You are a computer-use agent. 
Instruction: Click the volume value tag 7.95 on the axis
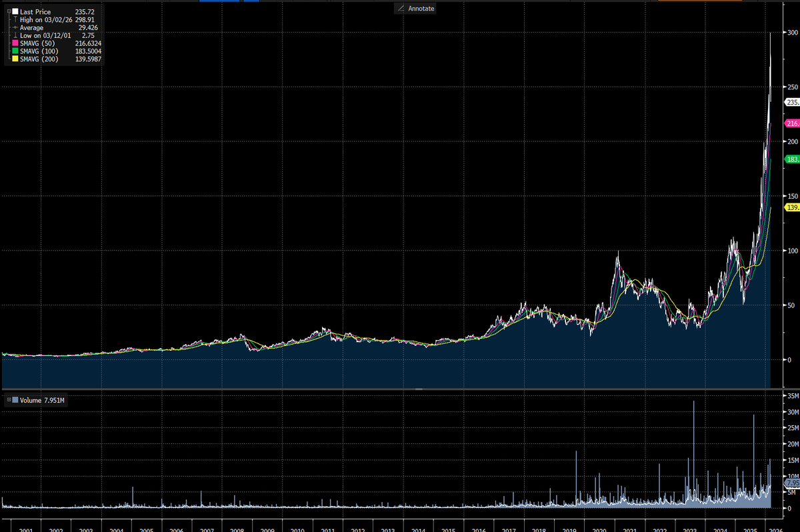pos(792,483)
